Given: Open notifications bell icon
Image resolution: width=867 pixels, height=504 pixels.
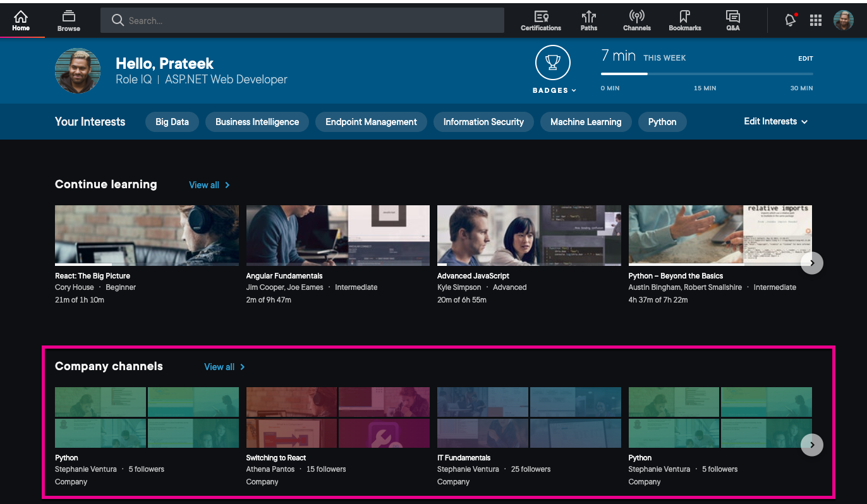Looking at the screenshot, I should [791, 20].
